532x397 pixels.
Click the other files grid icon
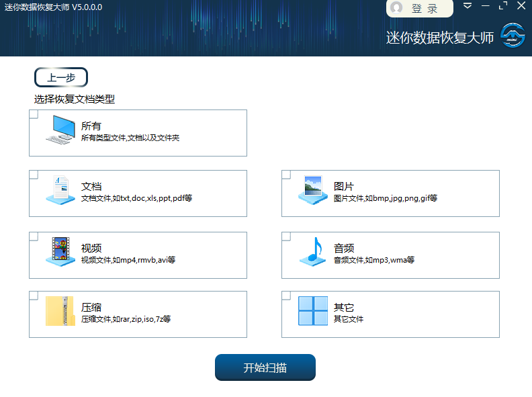point(313,311)
